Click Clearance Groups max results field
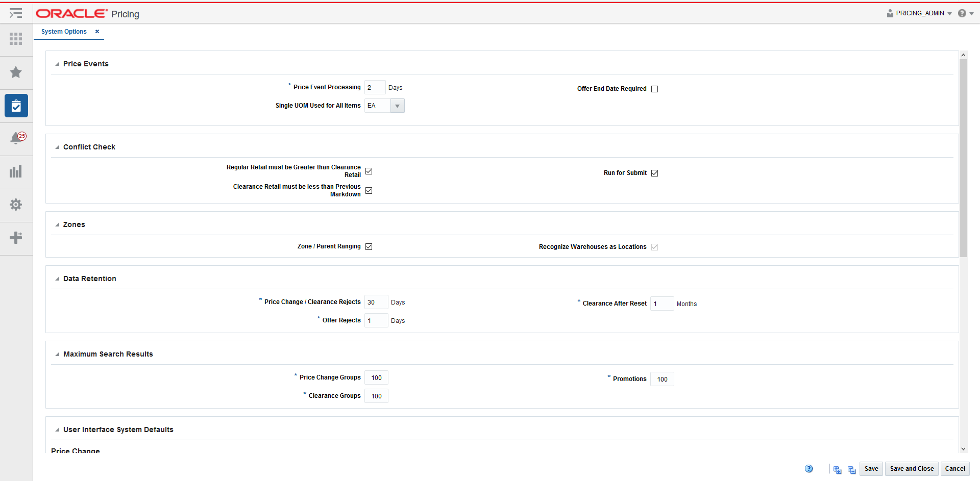Screen dimensions: 980x481 point(376,396)
